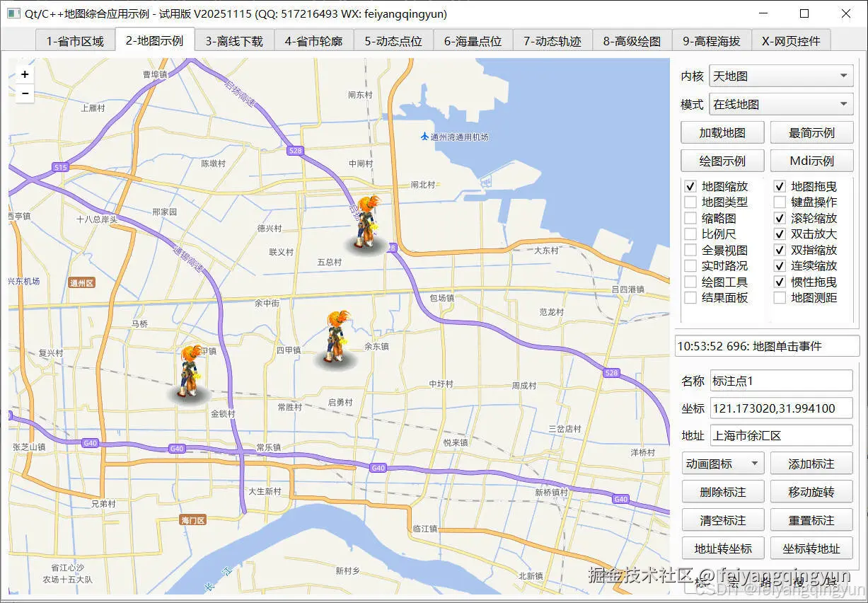The height and width of the screenshot is (603, 868).
Task: Switch to the 5-动态点位 tab
Action: 393,41
